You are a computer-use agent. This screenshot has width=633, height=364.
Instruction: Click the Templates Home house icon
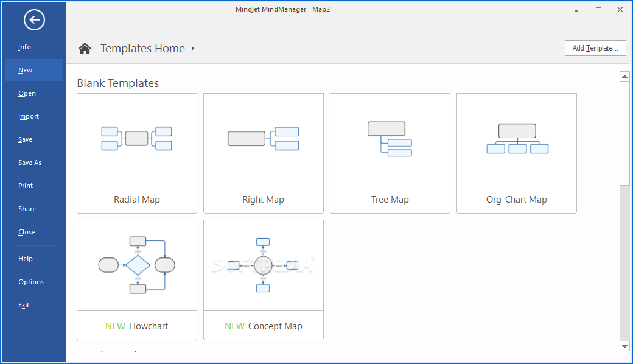85,49
